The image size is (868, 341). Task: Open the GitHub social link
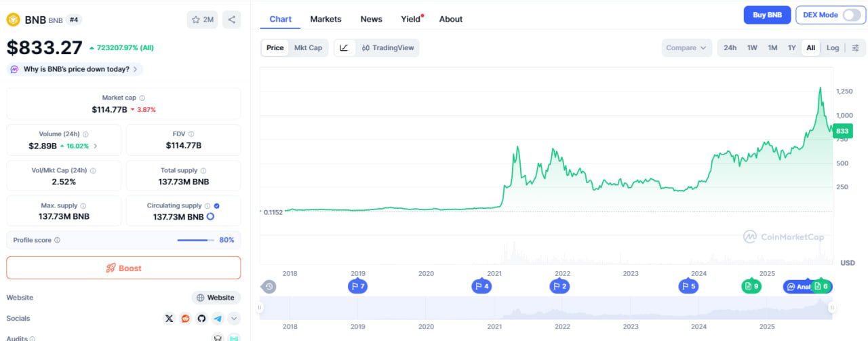(x=201, y=318)
